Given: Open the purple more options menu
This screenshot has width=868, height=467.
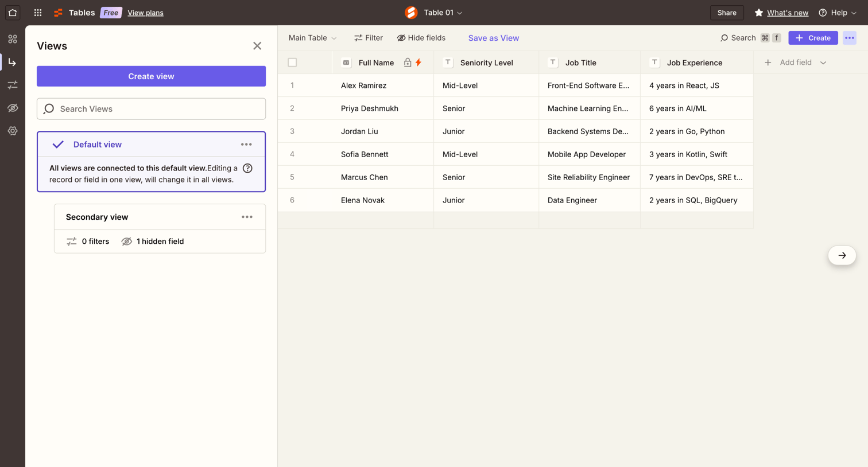Looking at the screenshot, I should tap(850, 38).
